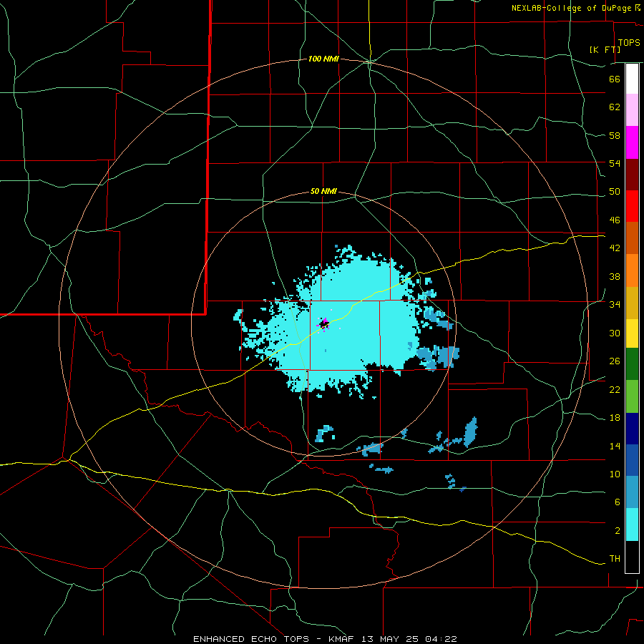Image resolution: width=644 pixels, height=644 pixels.
Task: Click legend value 22
Action: [x=615, y=389]
